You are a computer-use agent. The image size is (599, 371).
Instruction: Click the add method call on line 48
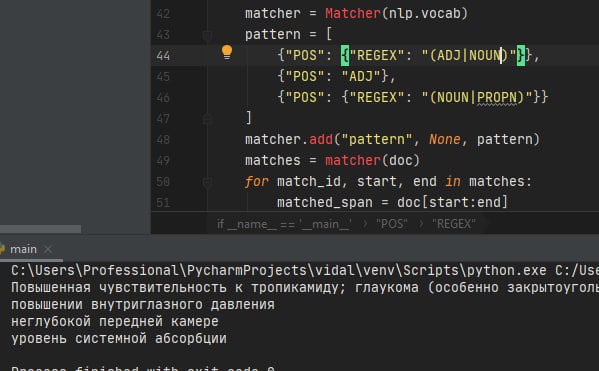click(x=321, y=139)
